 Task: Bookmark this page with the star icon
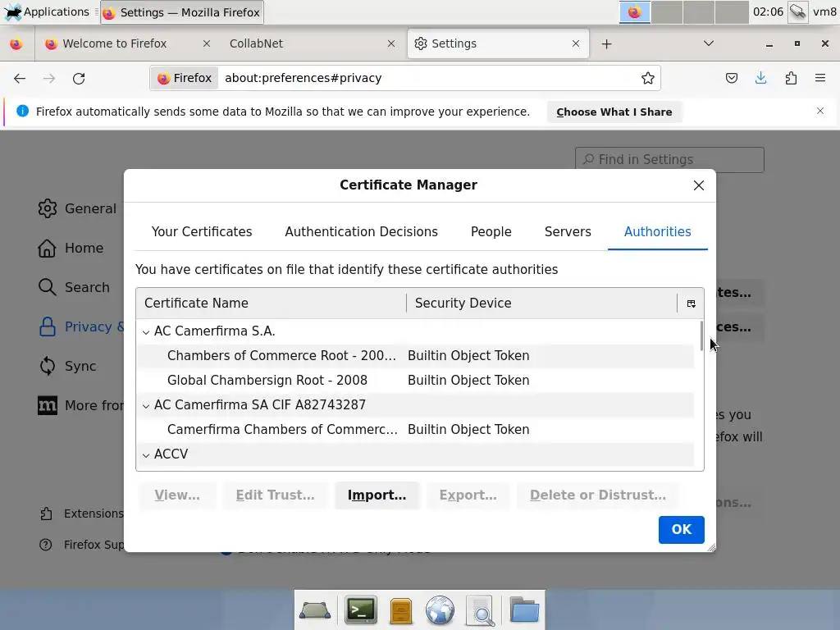pyautogui.click(x=648, y=78)
